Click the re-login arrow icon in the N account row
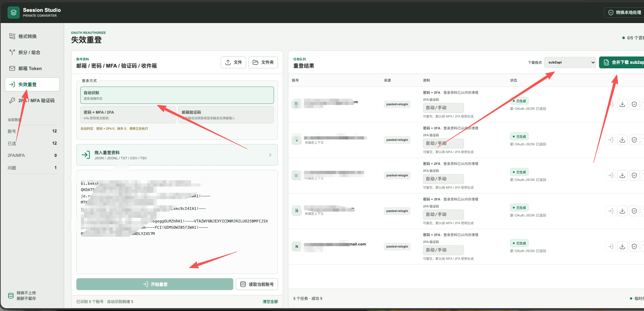The width and height of the screenshot is (644, 311). [611, 246]
